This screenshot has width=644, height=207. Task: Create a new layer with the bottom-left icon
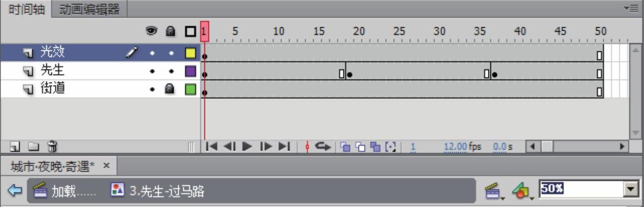pyautogui.click(x=15, y=146)
